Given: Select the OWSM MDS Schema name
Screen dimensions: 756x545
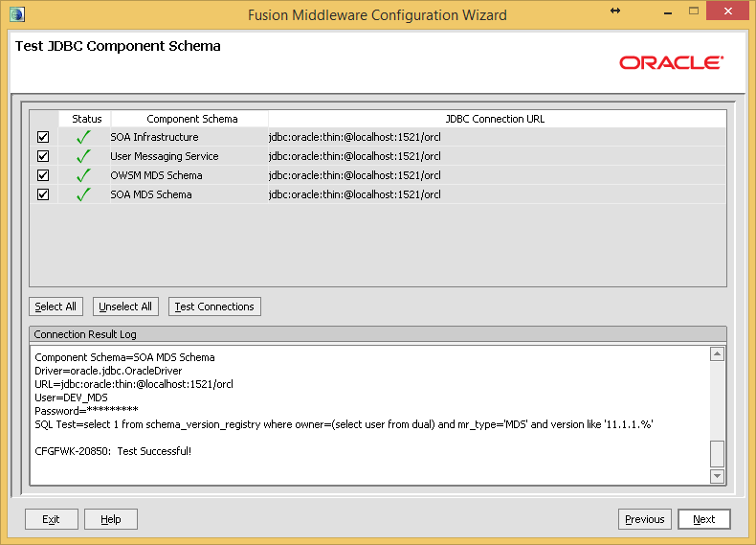Looking at the screenshot, I should click(156, 175).
